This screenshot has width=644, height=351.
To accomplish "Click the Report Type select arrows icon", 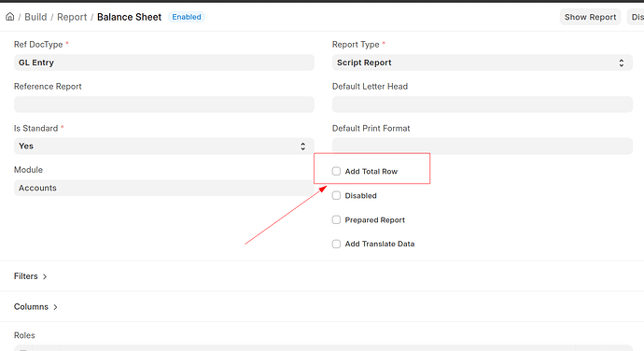I will pyautogui.click(x=622, y=63).
